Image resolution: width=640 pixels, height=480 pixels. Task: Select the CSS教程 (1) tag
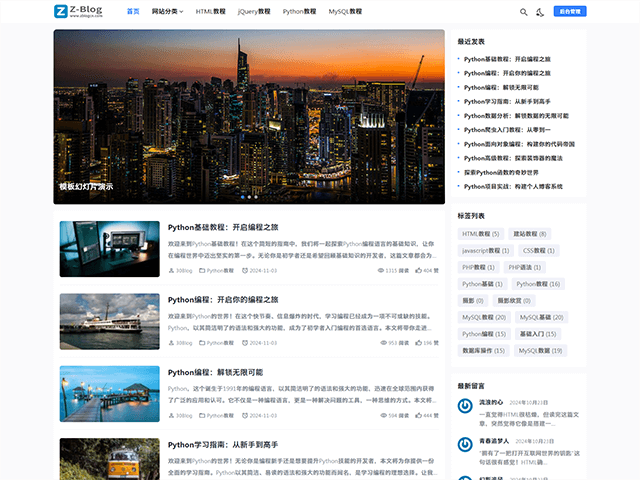(539, 251)
